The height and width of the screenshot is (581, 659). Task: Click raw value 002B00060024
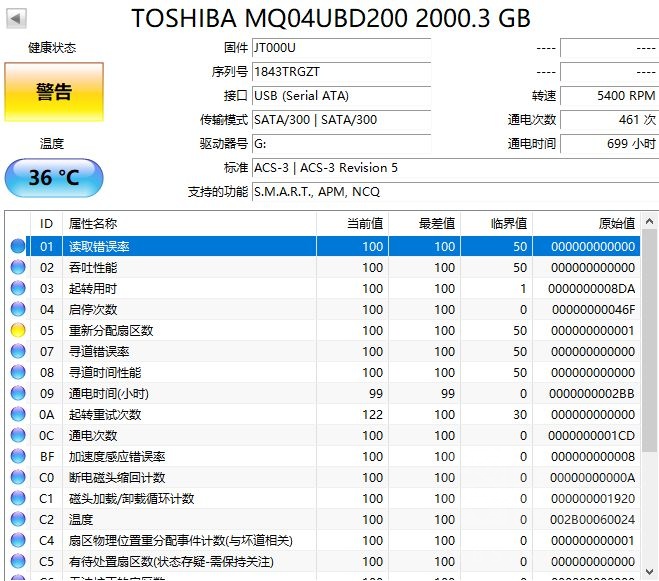pos(593,520)
